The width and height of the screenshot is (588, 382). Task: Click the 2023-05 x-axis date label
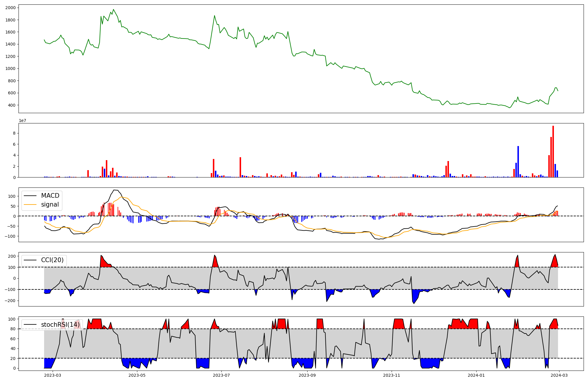point(137,375)
